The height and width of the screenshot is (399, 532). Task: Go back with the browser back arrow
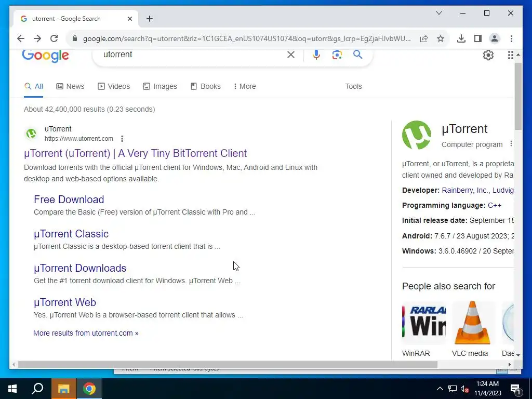(21, 38)
